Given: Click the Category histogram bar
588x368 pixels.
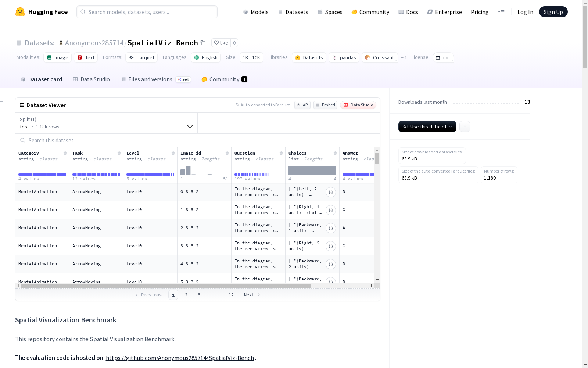Looking at the screenshot, I should [42, 174].
